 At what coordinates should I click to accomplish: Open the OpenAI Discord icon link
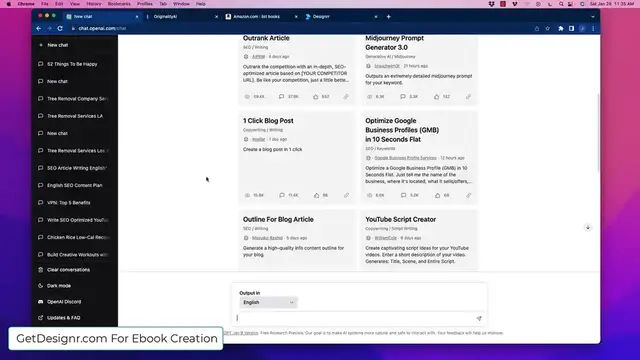(x=40, y=302)
